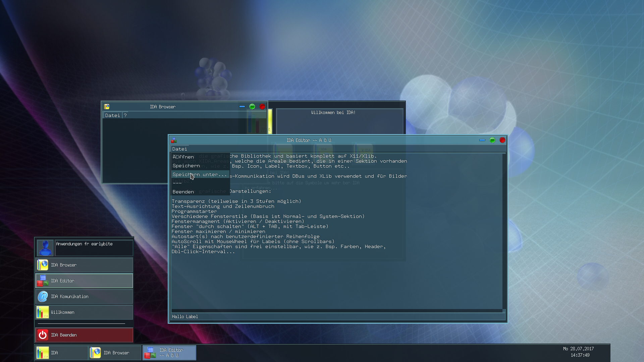644x362 pixels.
Task: Click the blue user avatar above 'Anwendungen fr earlybite'
Action: coord(45,248)
